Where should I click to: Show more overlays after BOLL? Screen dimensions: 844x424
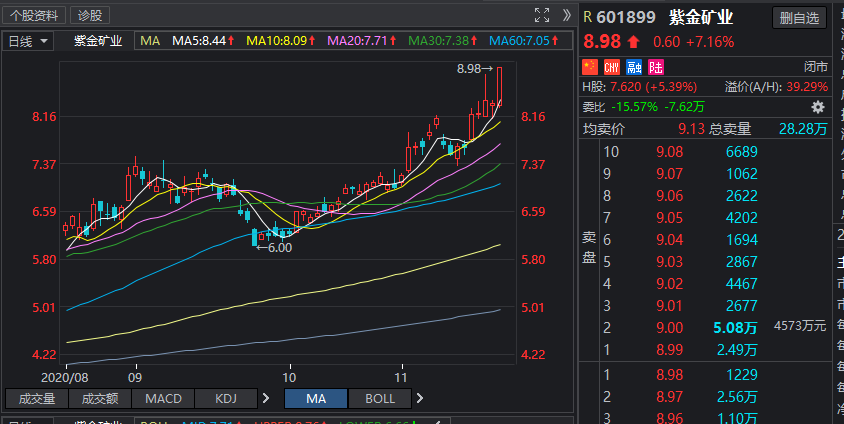[420, 399]
